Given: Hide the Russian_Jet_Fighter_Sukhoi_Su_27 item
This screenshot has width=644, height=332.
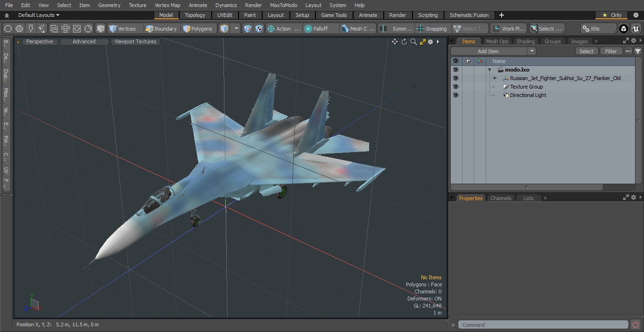Looking at the screenshot, I should tap(455, 78).
